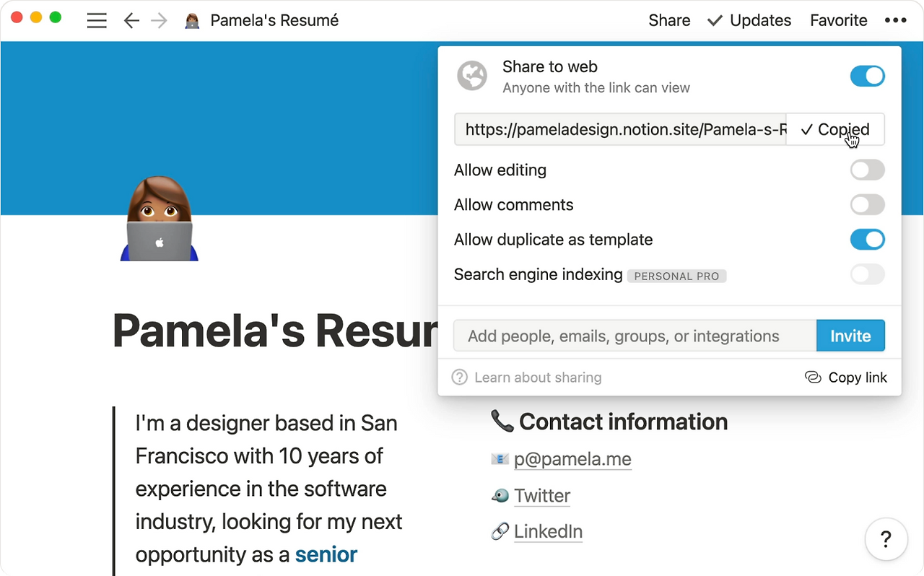Click the Add people, emails, groups field
This screenshot has height=576, width=924.
[x=635, y=336]
